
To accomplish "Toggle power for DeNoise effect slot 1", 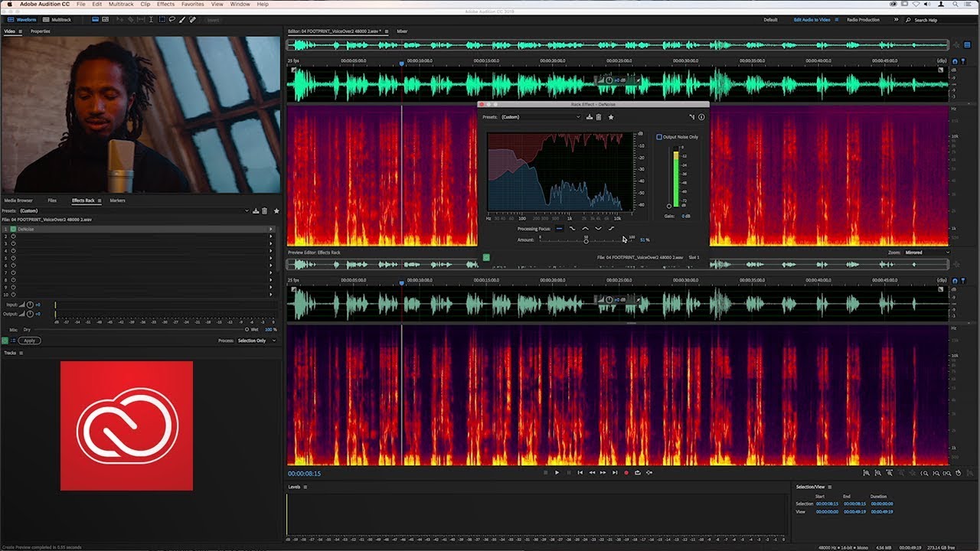I will pyautogui.click(x=13, y=229).
